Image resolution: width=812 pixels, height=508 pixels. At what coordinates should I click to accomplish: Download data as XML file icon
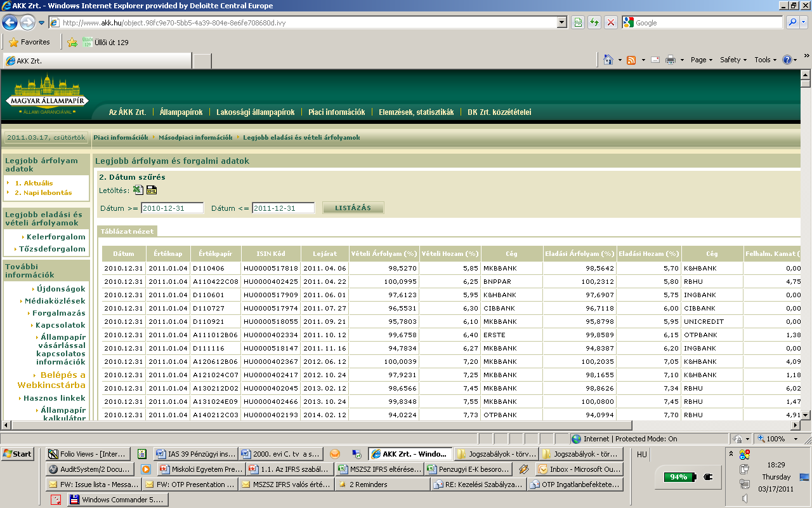pyautogui.click(x=152, y=190)
